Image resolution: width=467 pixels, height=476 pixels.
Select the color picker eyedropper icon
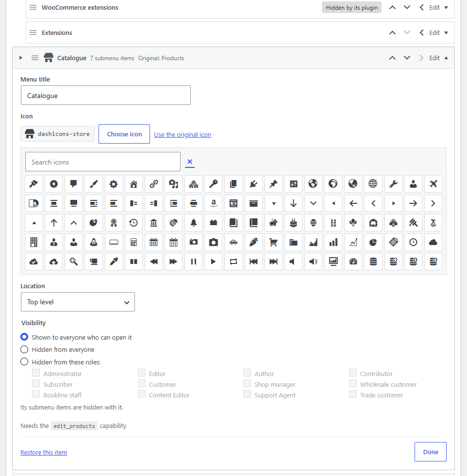click(x=114, y=262)
